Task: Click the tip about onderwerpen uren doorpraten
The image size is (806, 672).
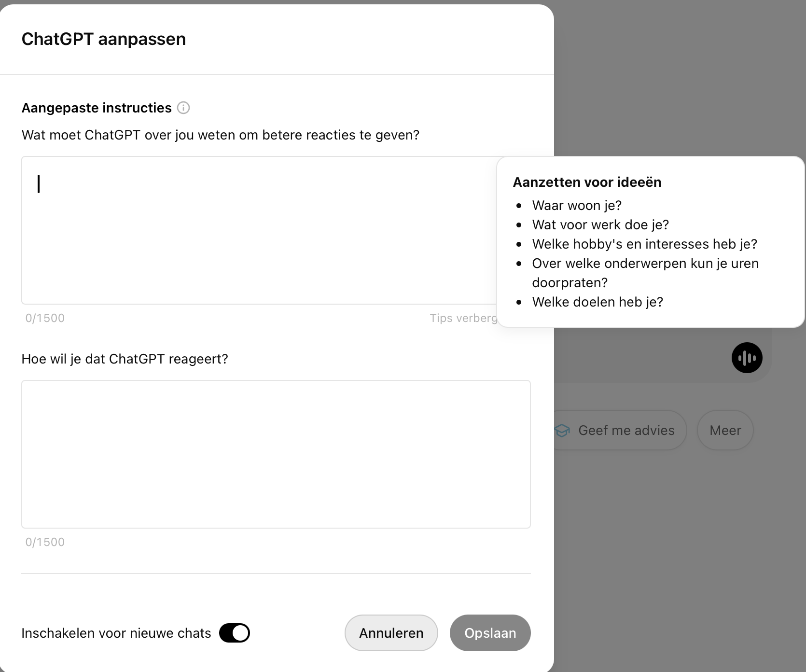Action: (645, 273)
